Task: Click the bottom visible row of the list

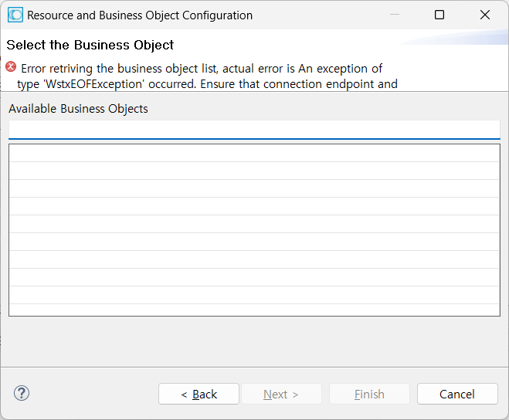Action: 254,310
